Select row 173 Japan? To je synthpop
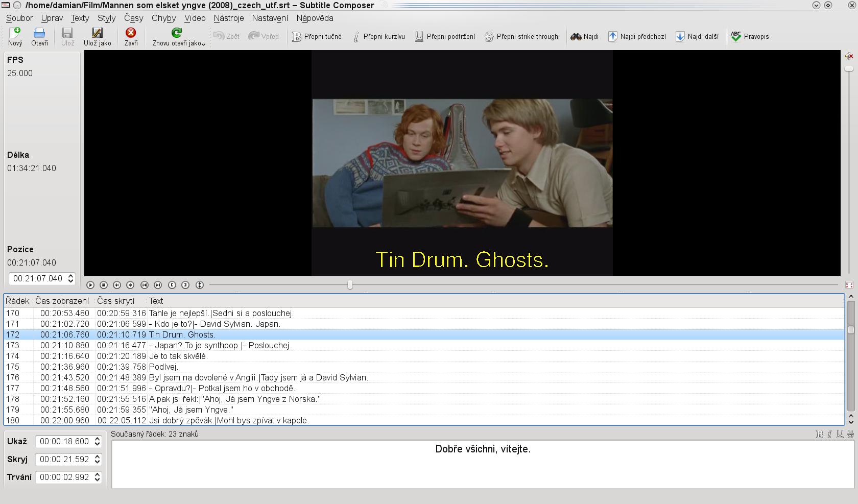This screenshot has width=858, height=504. pyautogui.click(x=424, y=345)
